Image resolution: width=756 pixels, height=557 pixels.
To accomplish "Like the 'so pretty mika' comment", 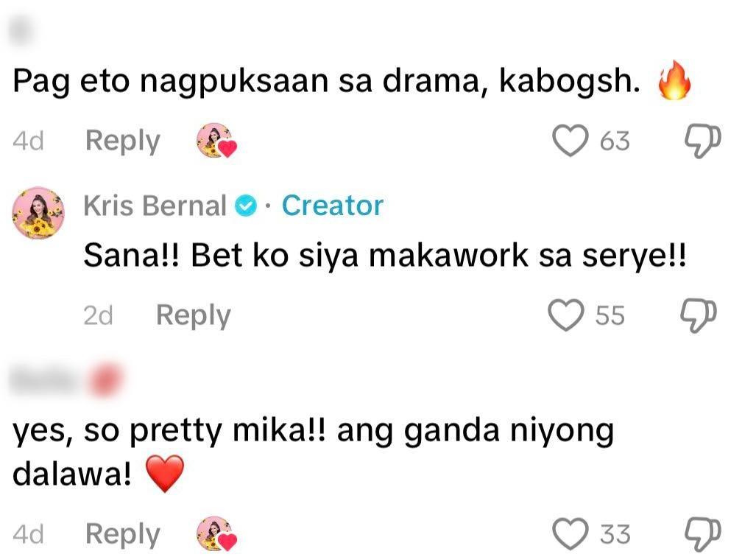I will (x=571, y=533).
